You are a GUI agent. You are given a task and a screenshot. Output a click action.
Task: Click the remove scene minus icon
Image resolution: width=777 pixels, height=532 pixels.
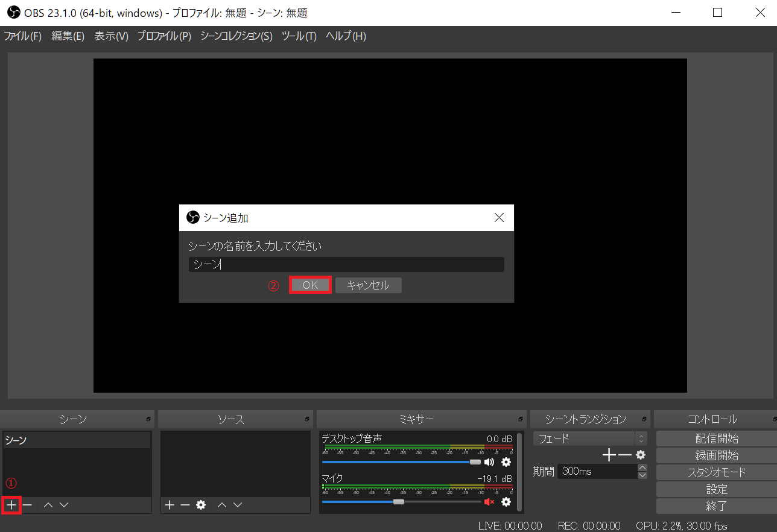click(27, 505)
